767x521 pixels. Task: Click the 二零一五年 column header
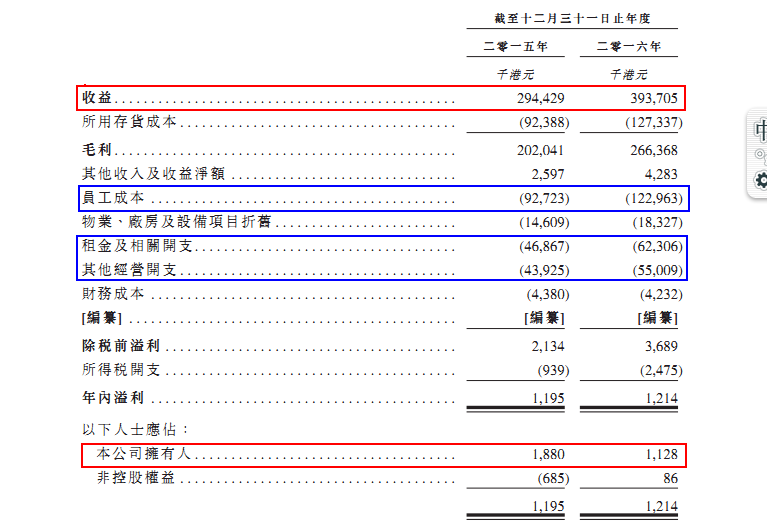(x=515, y=46)
